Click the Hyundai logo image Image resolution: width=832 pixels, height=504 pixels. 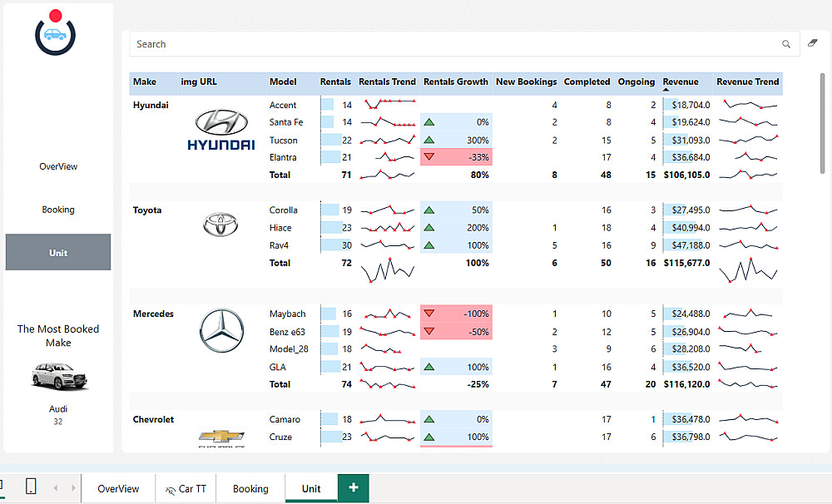(x=221, y=130)
